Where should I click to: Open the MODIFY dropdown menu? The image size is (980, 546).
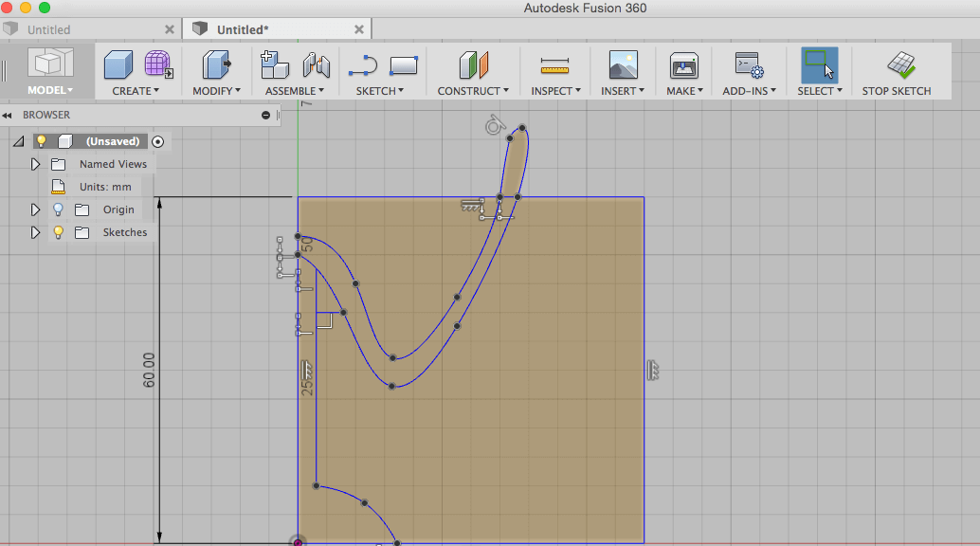216,91
